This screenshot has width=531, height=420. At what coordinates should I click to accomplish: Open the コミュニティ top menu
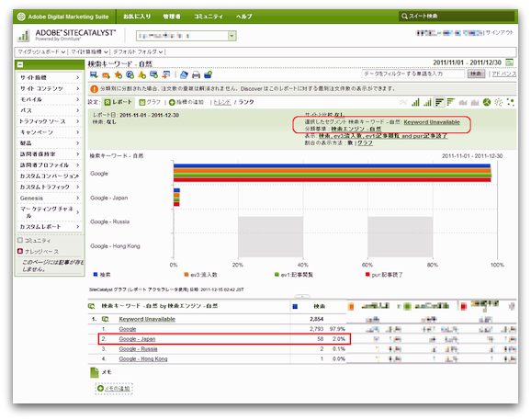[x=209, y=17]
